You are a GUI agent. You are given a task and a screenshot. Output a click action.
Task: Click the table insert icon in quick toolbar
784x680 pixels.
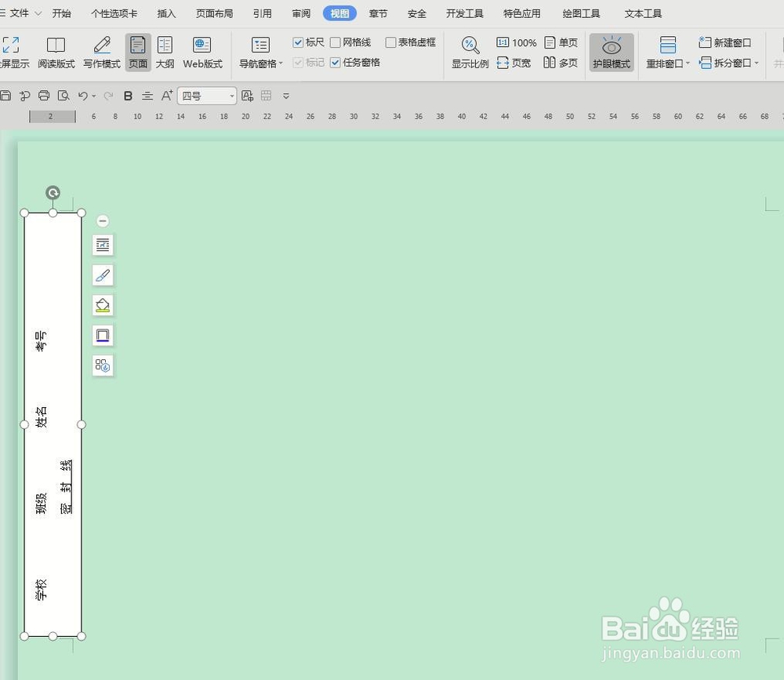coord(266,96)
